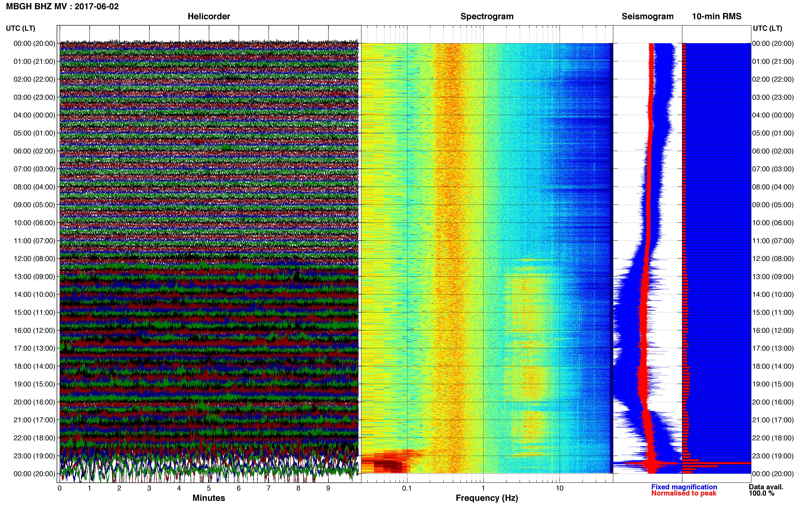Click left time label 03:00 (23:00)
Image resolution: width=812 pixels, height=508 pixels.
click(34, 97)
